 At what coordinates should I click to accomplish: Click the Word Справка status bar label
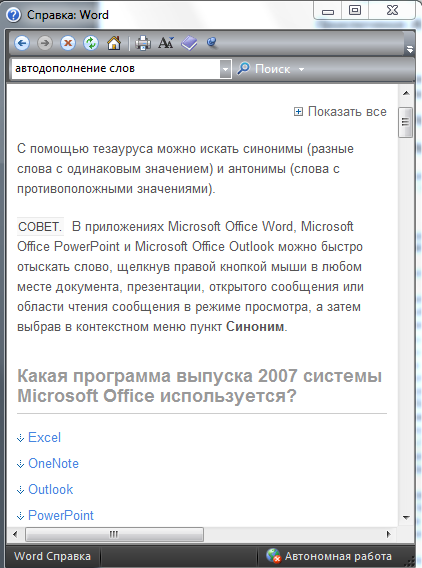click(x=52, y=556)
